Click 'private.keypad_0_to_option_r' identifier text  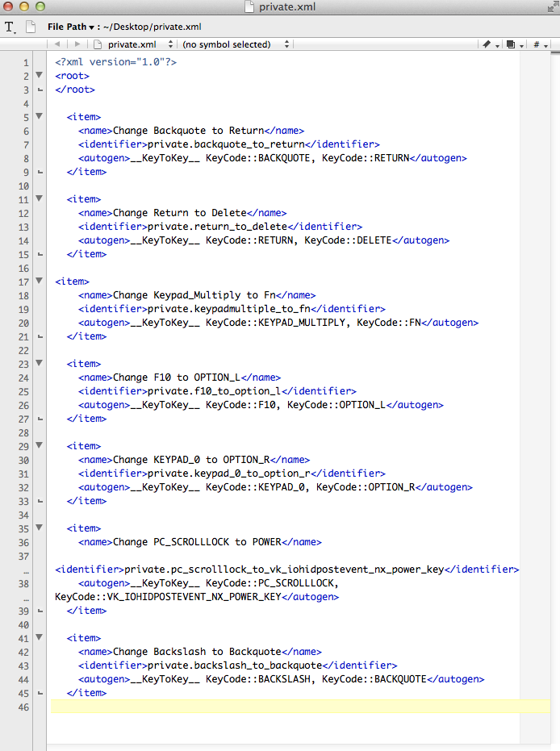point(229,474)
